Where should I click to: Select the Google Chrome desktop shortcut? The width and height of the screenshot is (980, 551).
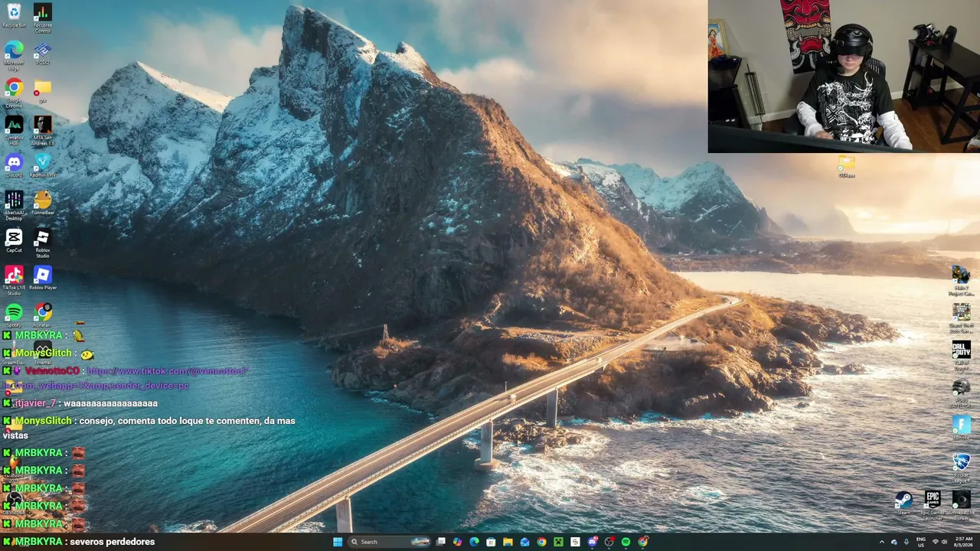(14, 92)
